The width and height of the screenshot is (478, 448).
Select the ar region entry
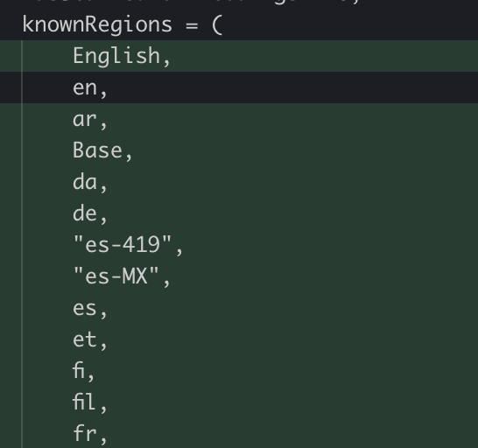tap(84, 120)
